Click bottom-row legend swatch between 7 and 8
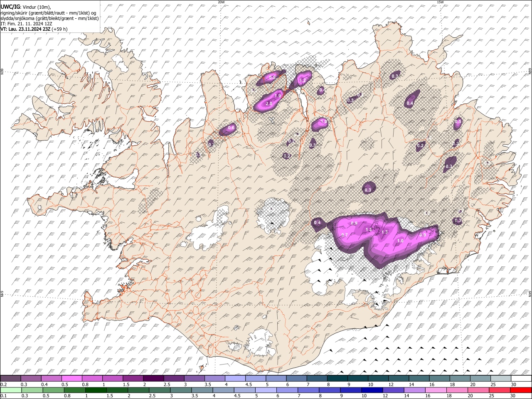 309,390
